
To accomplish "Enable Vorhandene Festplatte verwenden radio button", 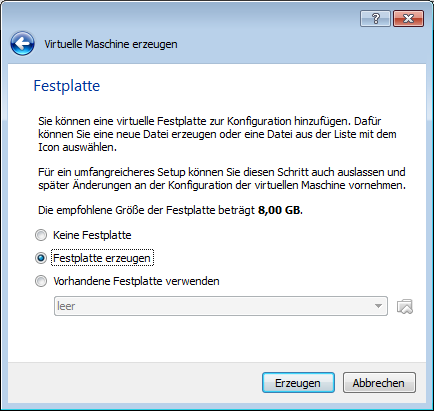I will [x=41, y=281].
